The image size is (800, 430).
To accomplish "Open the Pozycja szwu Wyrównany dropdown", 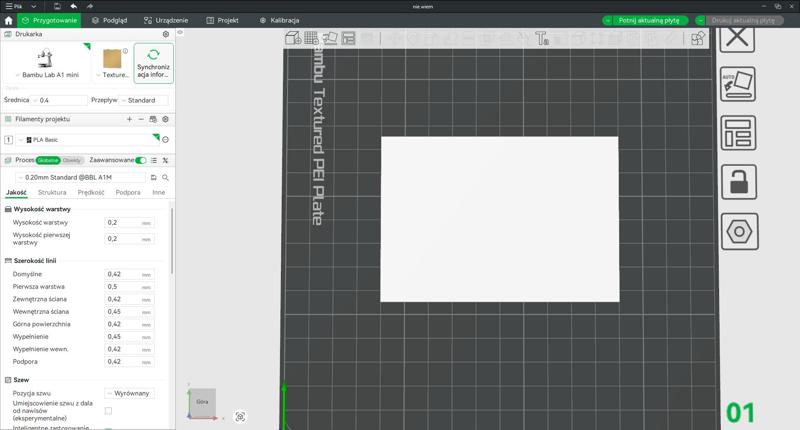I will click(x=130, y=393).
